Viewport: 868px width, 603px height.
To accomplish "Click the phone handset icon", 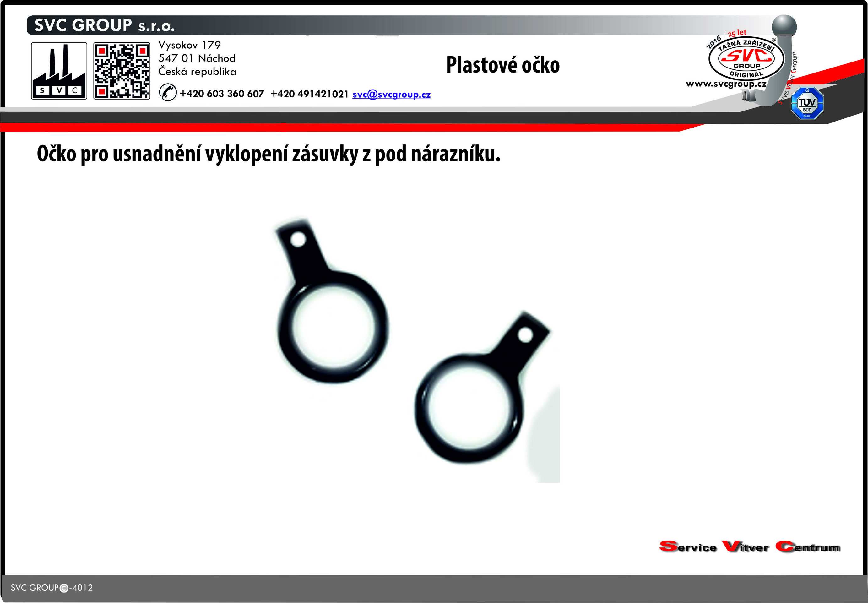I will click(168, 93).
